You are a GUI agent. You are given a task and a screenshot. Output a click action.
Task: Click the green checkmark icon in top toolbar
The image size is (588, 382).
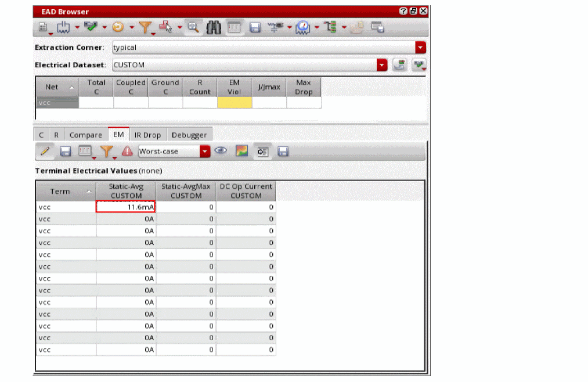[90, 27]
